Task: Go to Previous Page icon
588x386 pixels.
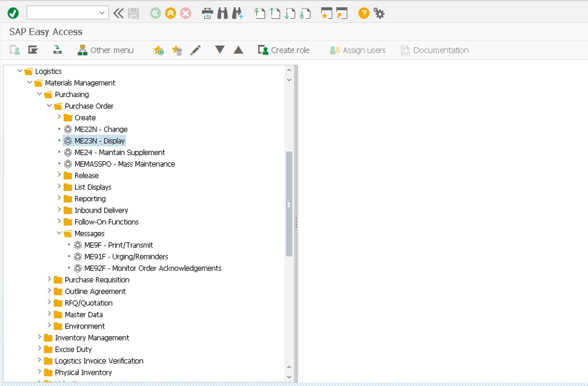Action: (275, 13)
